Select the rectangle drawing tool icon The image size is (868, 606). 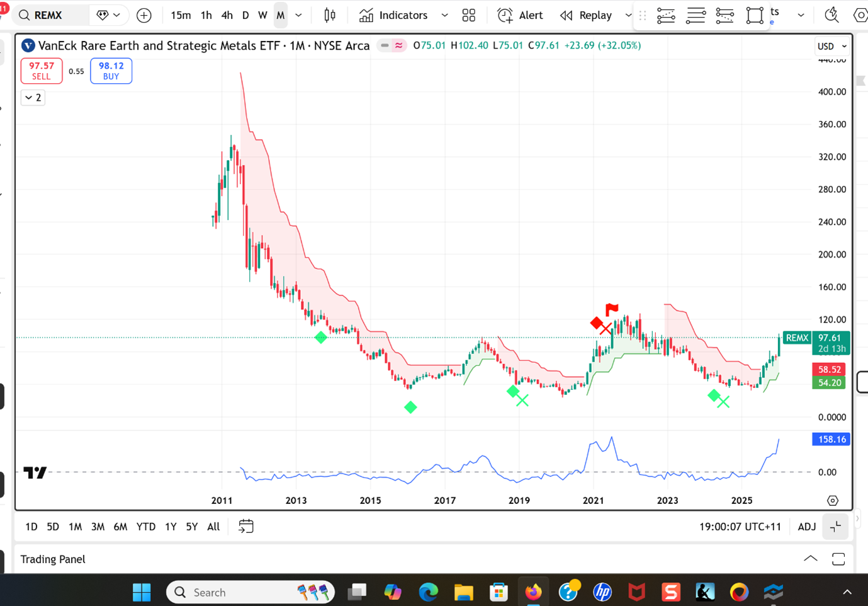[755, 15]
